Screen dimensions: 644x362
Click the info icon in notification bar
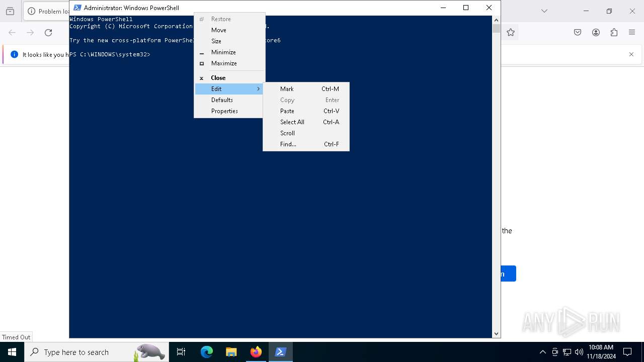click(x=14, y=54)
